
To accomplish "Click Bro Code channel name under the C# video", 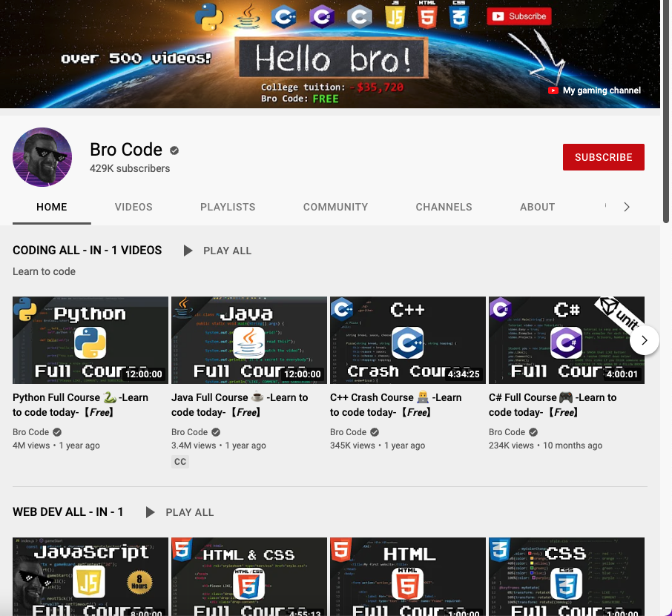I will click(x=507, y=432).
